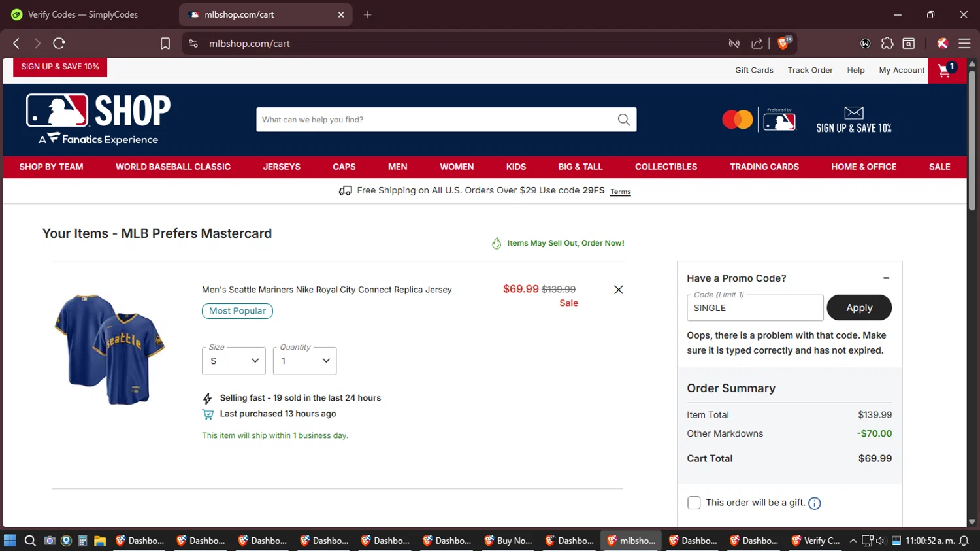Click the MLB Shop logo

[98, 119]
